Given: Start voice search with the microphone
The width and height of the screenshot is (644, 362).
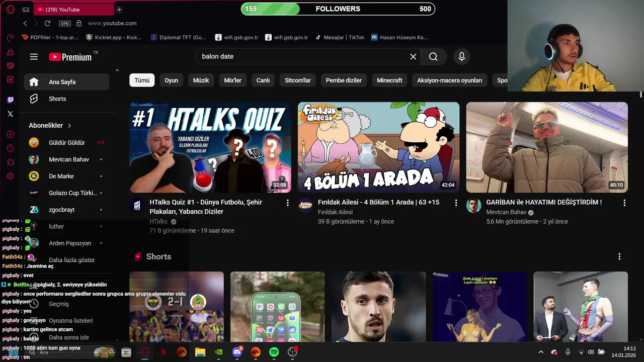Looking at the screenshot, I should 462,57.
